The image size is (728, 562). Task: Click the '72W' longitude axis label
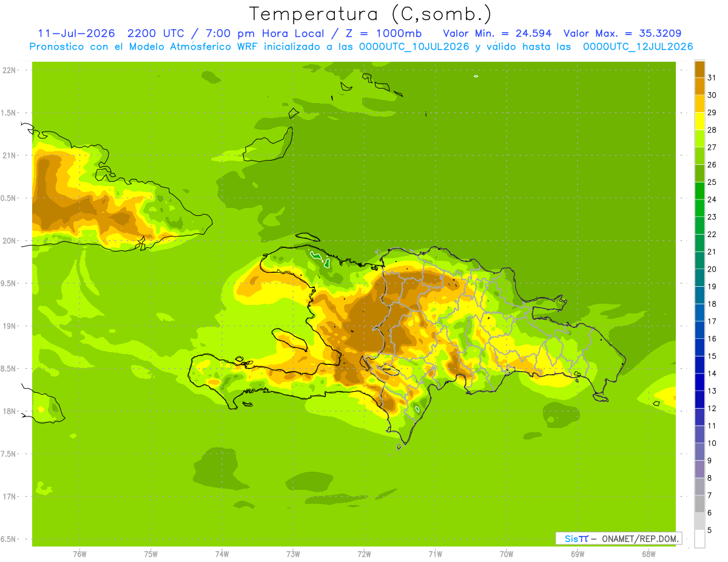pyautogui.click(x=364, y=554)
